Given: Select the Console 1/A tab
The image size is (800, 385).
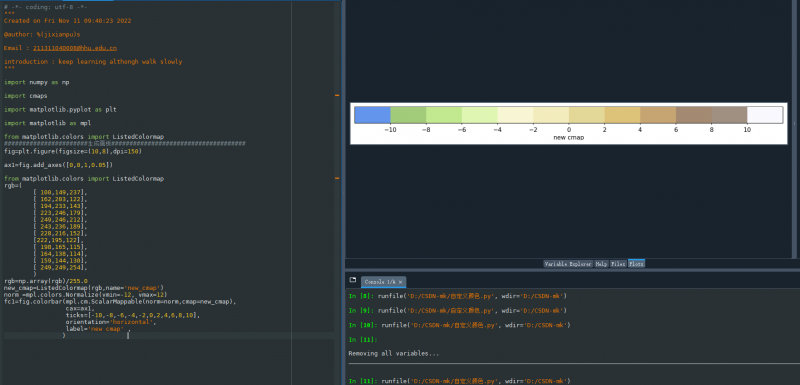Looking at the screenshot, I should pyautogui.click(x=381, y=282).
